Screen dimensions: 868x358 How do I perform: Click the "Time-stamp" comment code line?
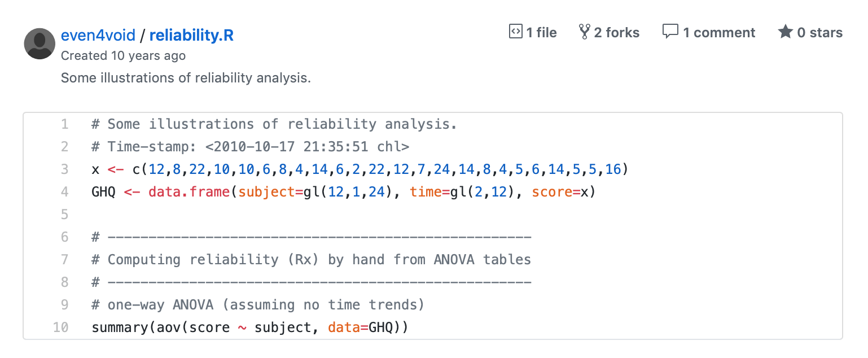click(250, 147)
